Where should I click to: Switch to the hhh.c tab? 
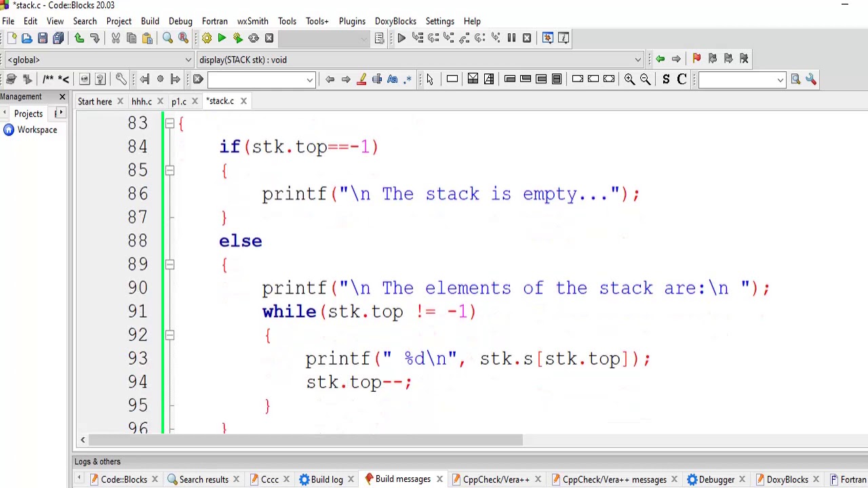(141, 102)
